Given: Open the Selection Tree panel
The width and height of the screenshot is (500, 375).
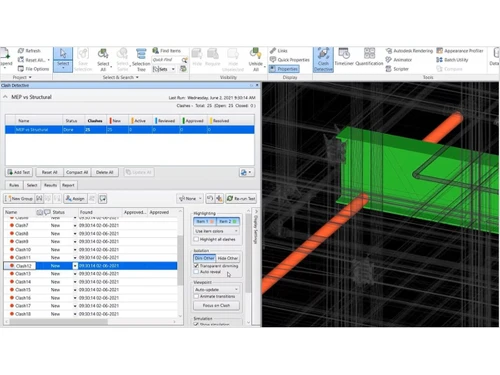Looking at the screenshot, I should point(141,59).
